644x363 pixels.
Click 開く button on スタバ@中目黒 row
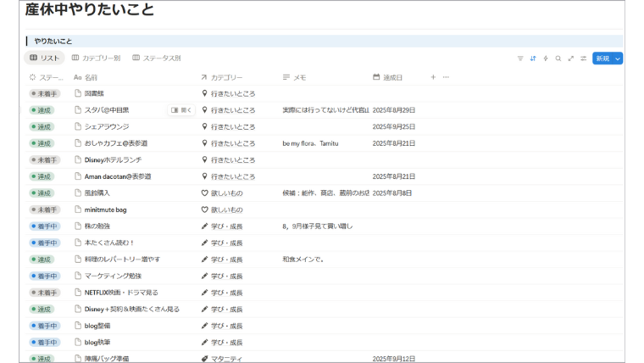(181, 110)
